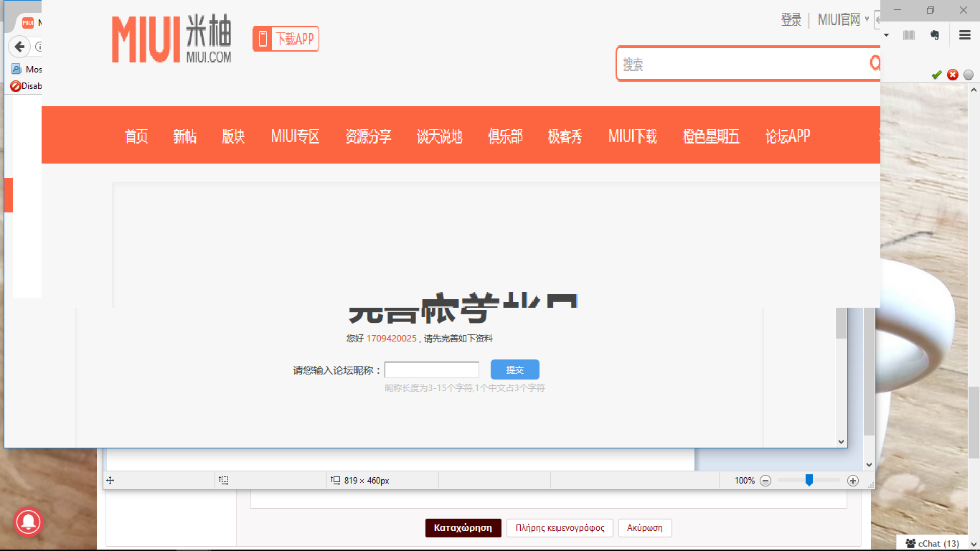Open the toolbar dropdown arrow beside reader icon
The width and height of the screenshot is (980, 551).
pos(887,35)
